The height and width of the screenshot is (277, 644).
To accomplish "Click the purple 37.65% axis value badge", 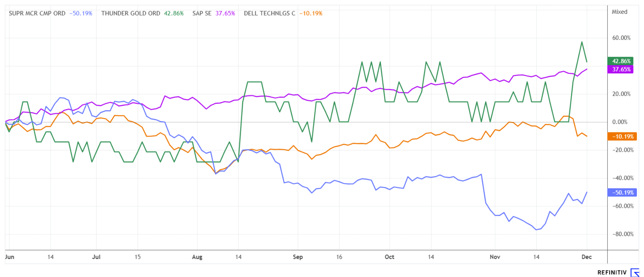I will 621,70.
